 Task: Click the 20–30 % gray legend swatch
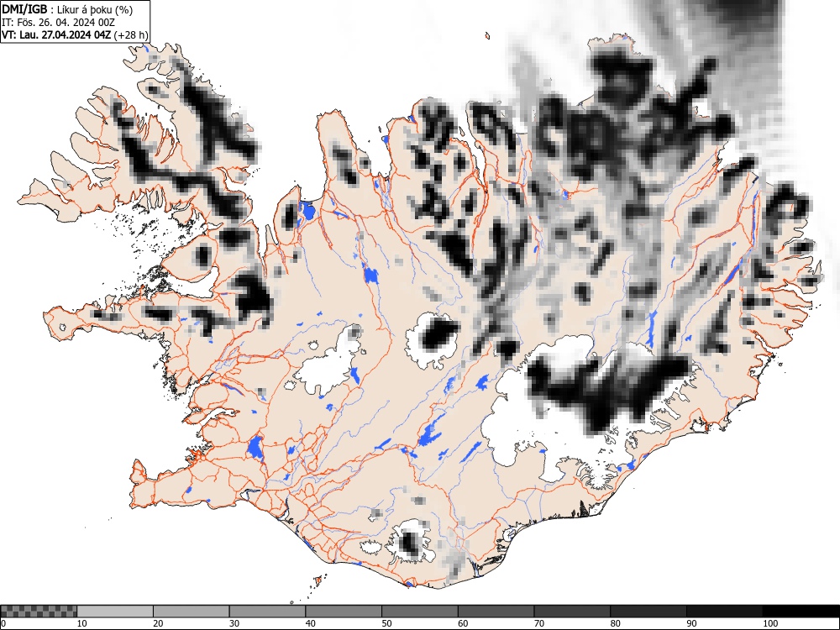pyautogui.click(x=192, y=612)
